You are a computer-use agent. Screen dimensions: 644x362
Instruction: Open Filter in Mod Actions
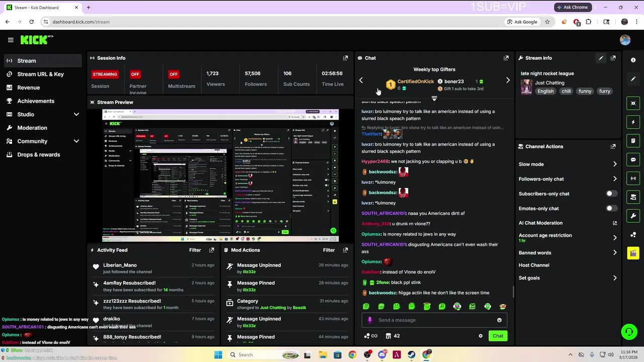(329, 250)
